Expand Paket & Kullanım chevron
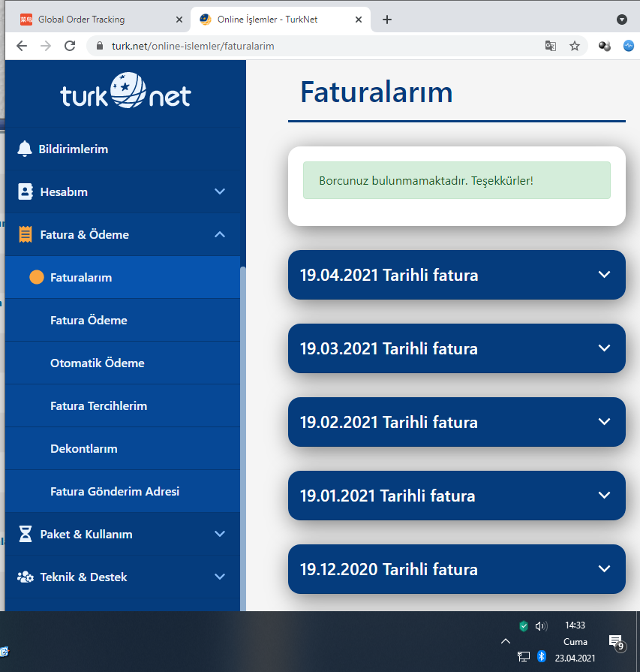 220,534
